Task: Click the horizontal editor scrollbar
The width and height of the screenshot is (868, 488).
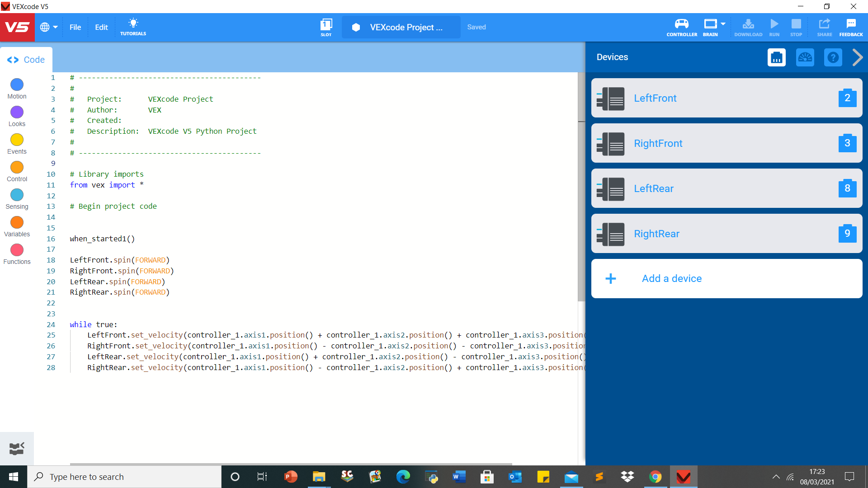Action: [291, 464]
